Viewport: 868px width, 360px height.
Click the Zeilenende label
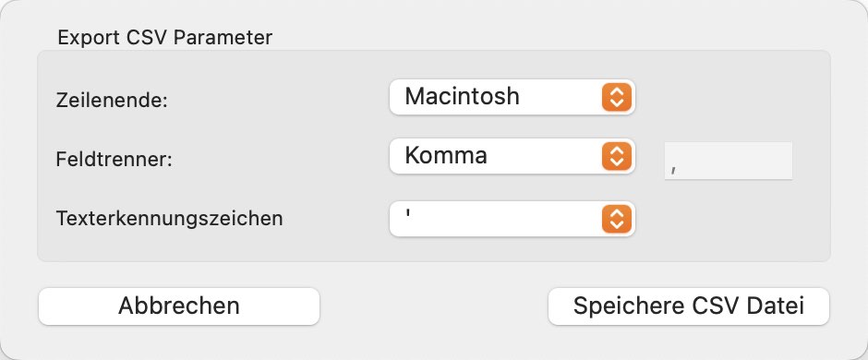[112, 101]
